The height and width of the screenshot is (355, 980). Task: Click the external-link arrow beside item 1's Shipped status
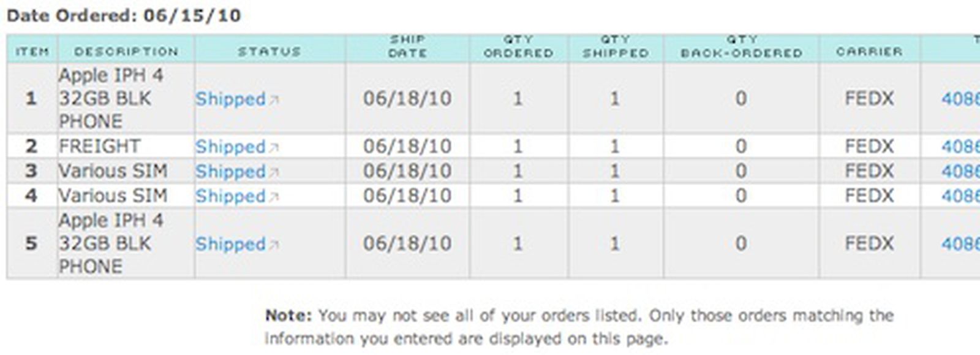[273, 100]
